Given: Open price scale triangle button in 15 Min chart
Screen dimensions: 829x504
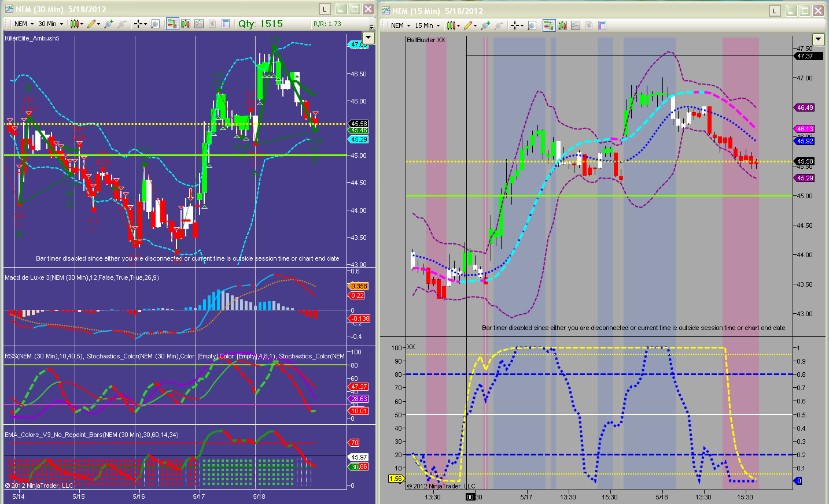Looking at the screenshot, I should coord(818,39).
